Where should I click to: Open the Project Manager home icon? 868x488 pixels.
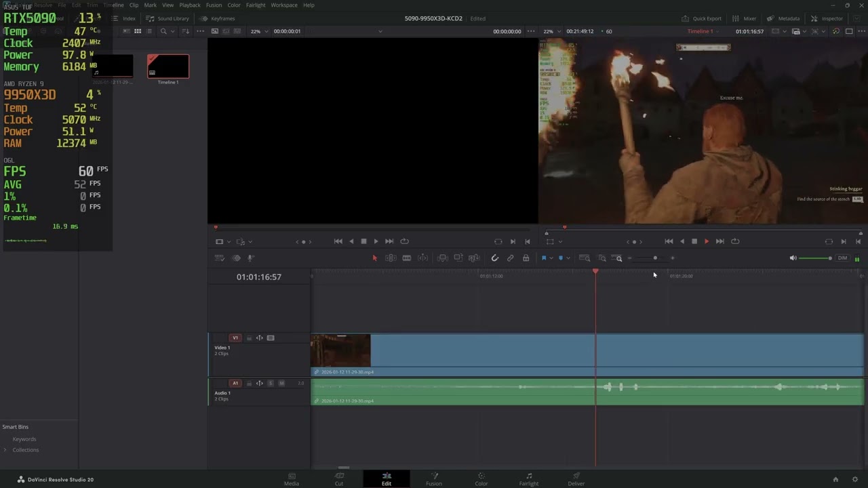[835, 479]
